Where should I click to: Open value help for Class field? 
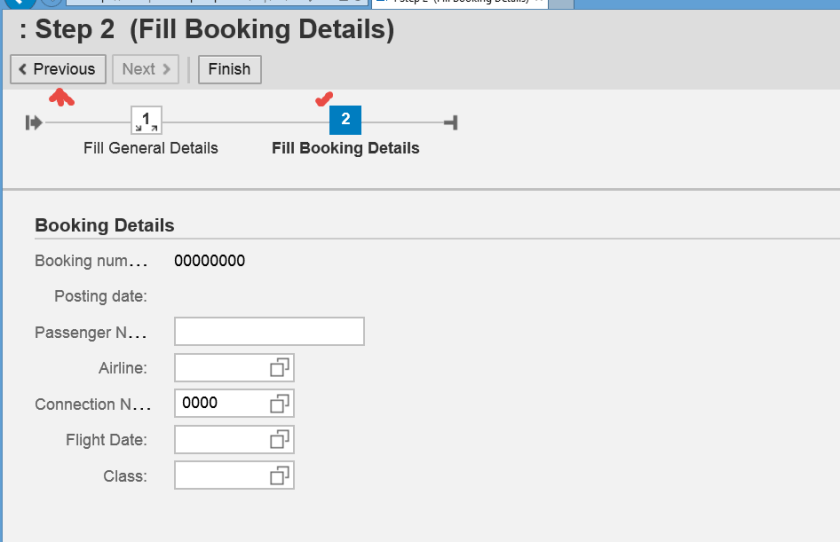[280, 475]
